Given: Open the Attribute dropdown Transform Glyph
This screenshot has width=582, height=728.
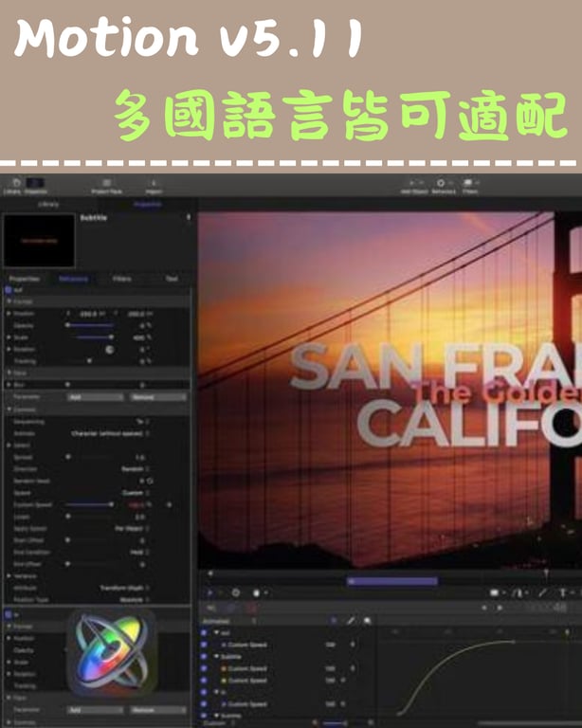Looking at the screenshot, I should click(x=124, y=588).
